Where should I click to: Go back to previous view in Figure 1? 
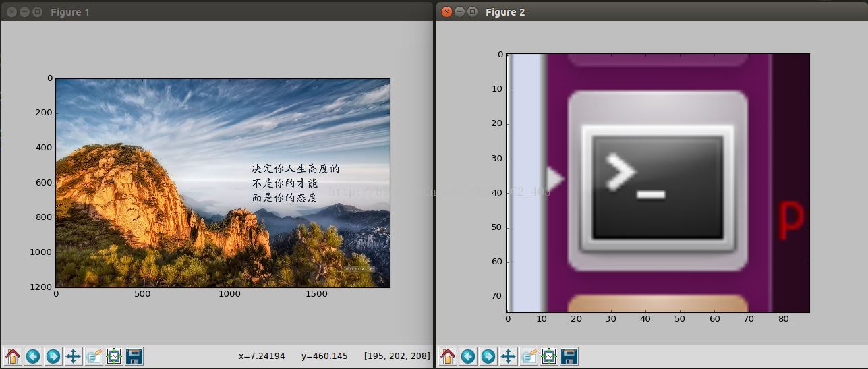33,356
